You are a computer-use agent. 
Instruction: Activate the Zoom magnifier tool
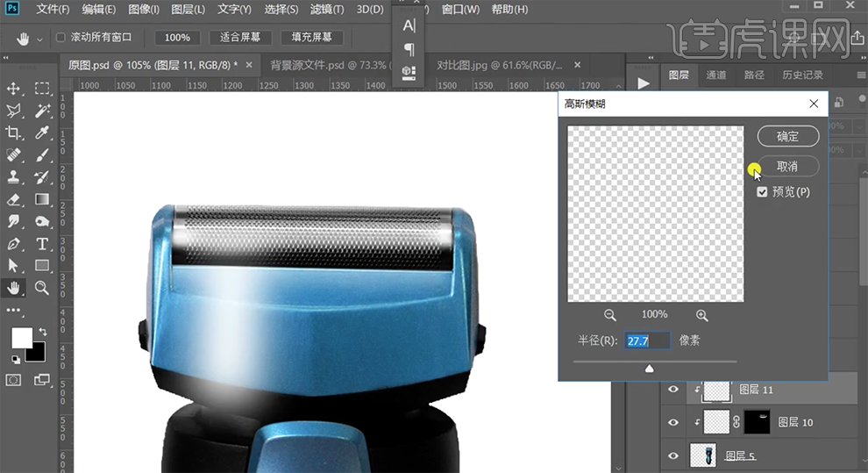(42, 287)
